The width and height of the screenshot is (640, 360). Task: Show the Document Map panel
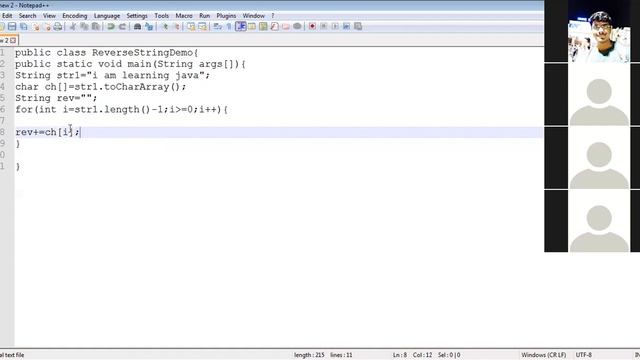(263, 27)
